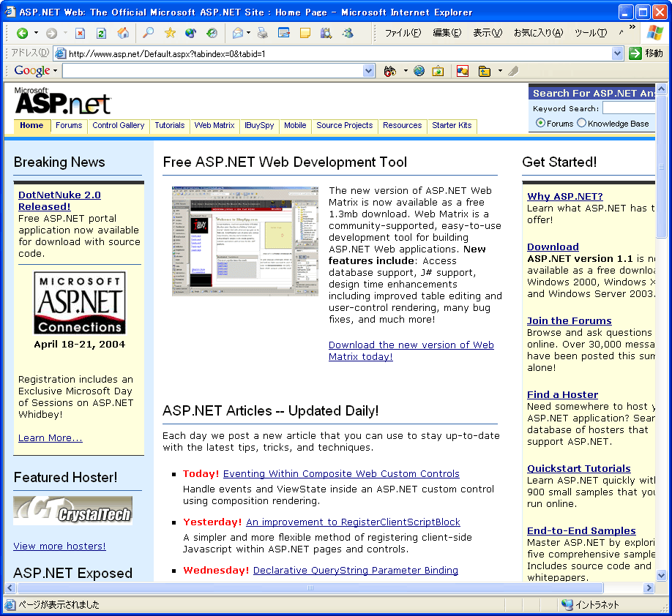Follow Download the new version link
The height and width of the screenshot is (616, 672).
[x=411, y=350]
